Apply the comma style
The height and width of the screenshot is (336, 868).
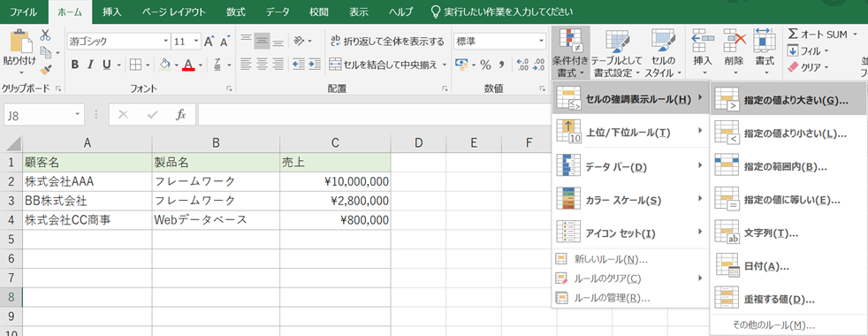502,65
